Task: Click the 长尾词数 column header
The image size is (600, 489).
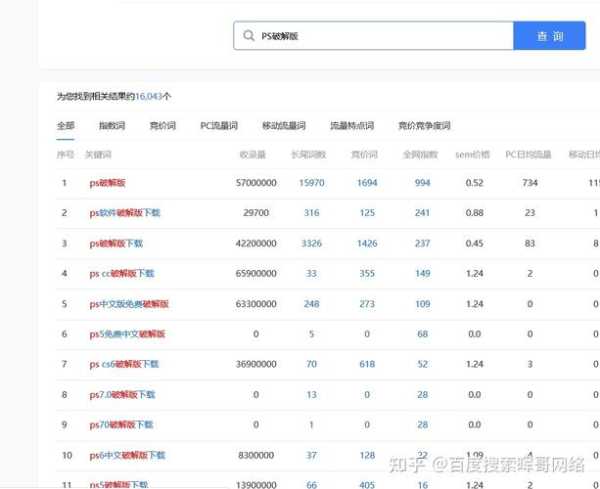Action: 308,155
